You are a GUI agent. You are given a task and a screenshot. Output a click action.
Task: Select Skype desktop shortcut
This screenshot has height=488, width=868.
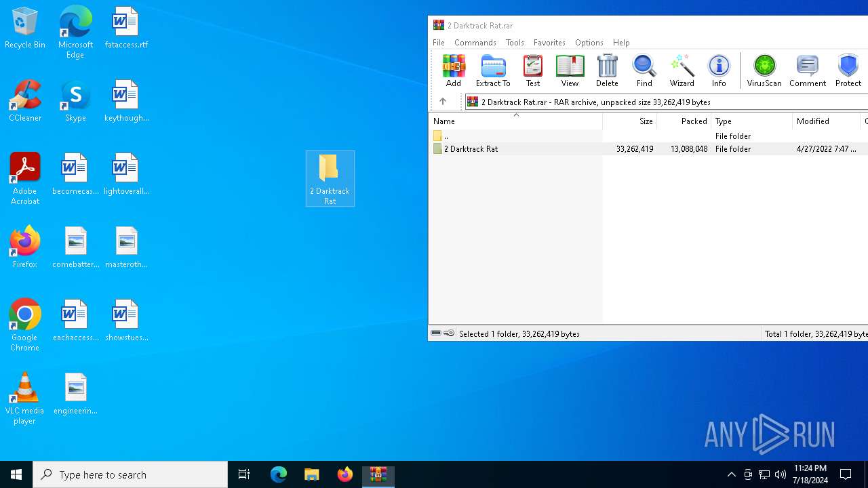point(75,102)
